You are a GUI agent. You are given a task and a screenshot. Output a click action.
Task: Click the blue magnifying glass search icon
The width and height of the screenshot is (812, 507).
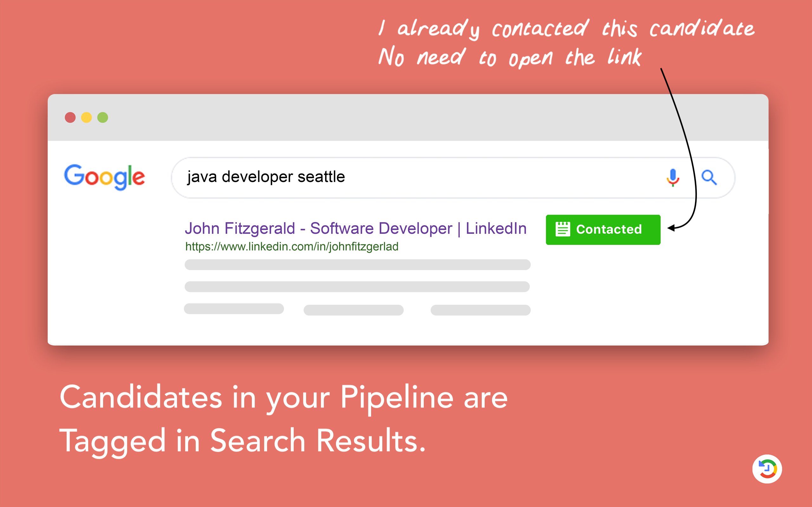709,177
